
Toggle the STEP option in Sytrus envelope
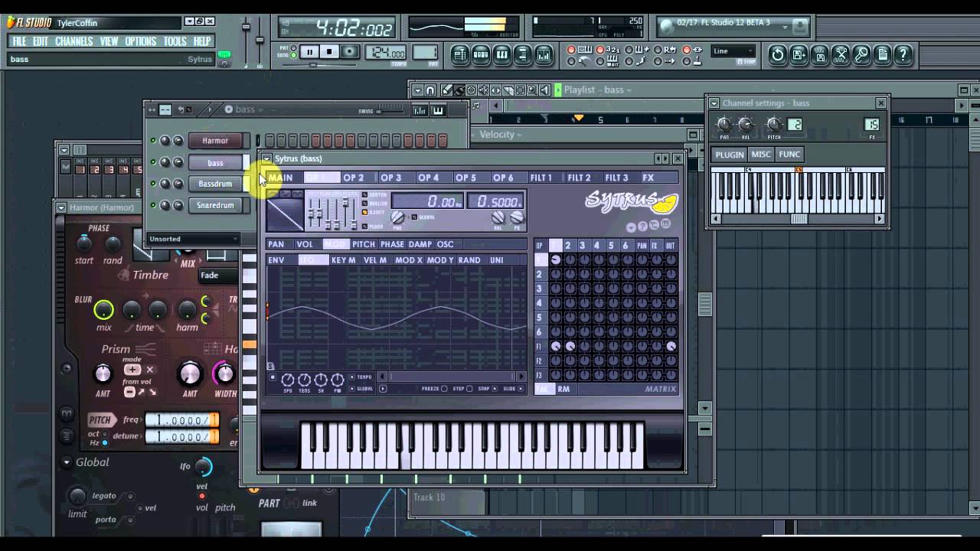tap(469, 389)
